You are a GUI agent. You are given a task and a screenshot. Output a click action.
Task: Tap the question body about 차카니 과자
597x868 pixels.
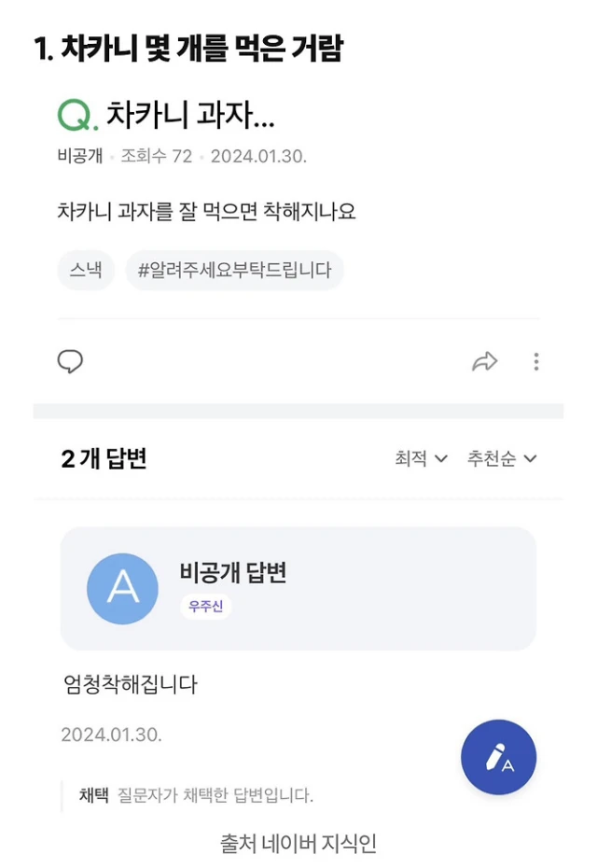[x=206, y=212]
